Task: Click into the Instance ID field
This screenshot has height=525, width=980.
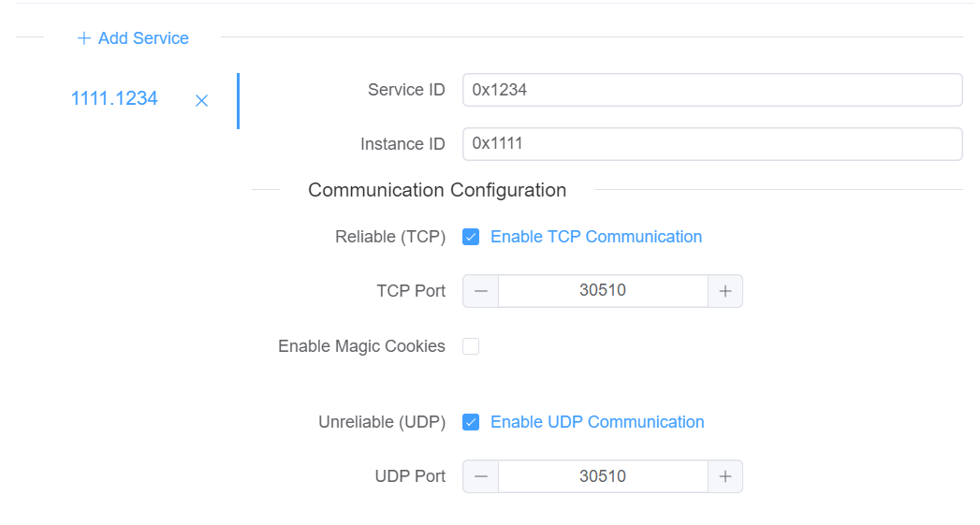Action: coord(712,144)
